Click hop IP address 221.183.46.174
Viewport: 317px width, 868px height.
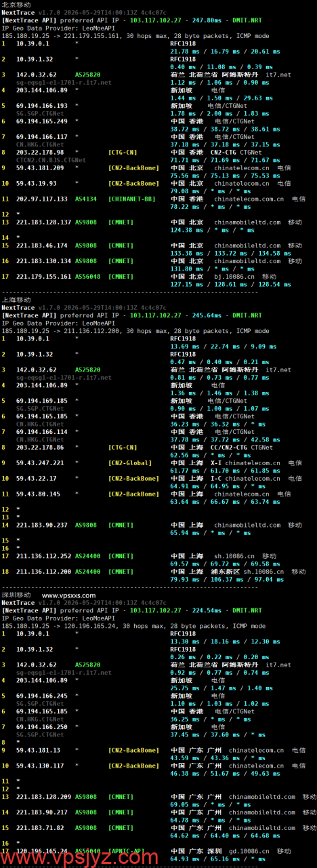click(x=42, y=245)
